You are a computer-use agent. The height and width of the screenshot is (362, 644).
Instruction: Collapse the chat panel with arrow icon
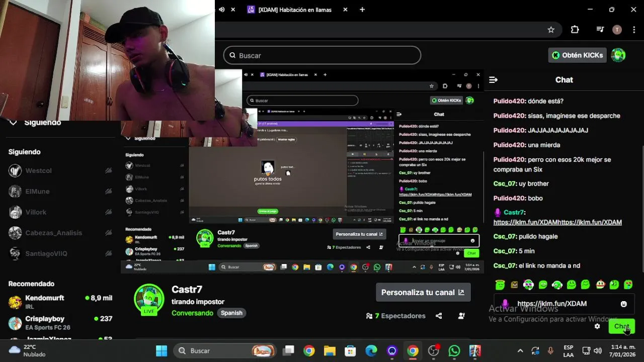[493, 79]
